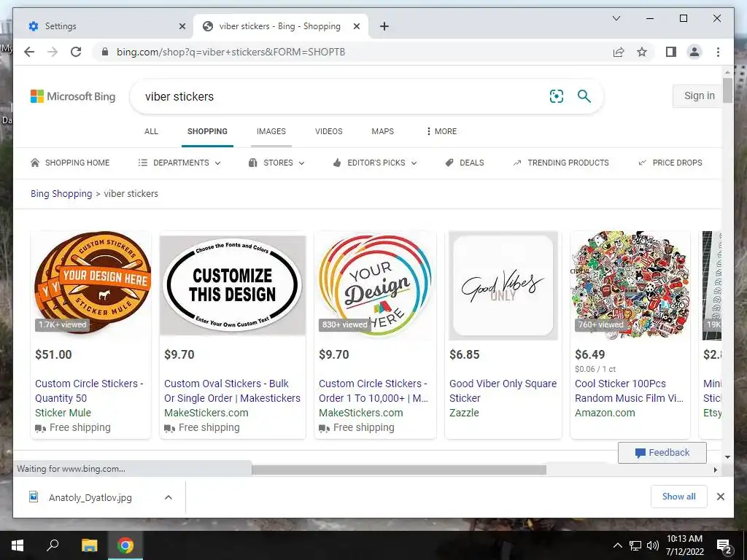This screenshot has width=747, height=560.
Task: Expand the DEPARTMENTS dropdown
Action: (x=179, y=163)
